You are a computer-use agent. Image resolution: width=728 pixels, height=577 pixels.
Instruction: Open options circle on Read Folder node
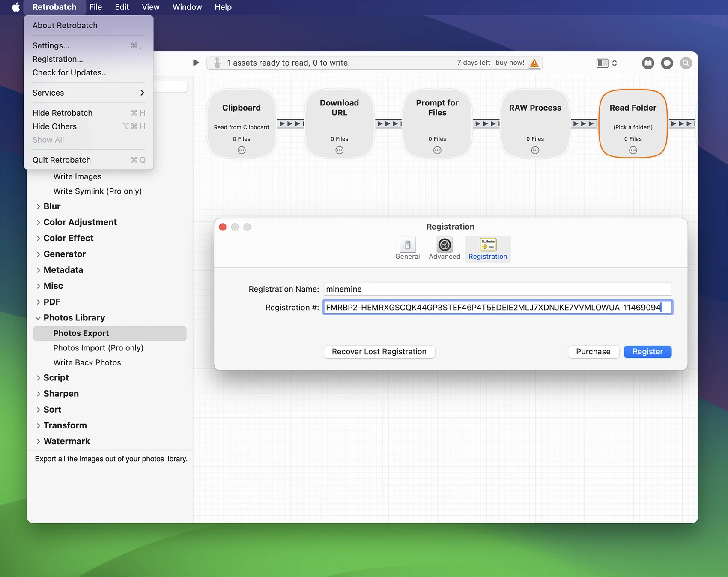pos(633,150)
